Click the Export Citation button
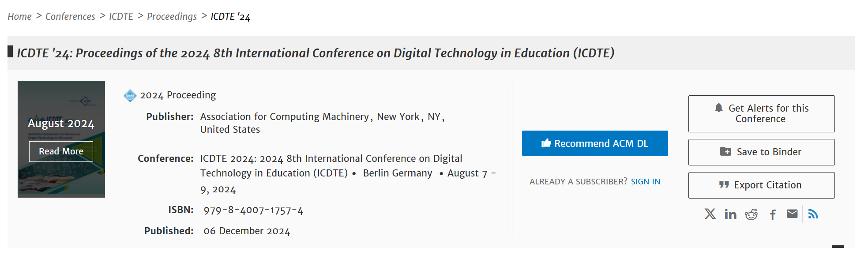This screenshot has width=868, height=270. click(x=761, y=185)
